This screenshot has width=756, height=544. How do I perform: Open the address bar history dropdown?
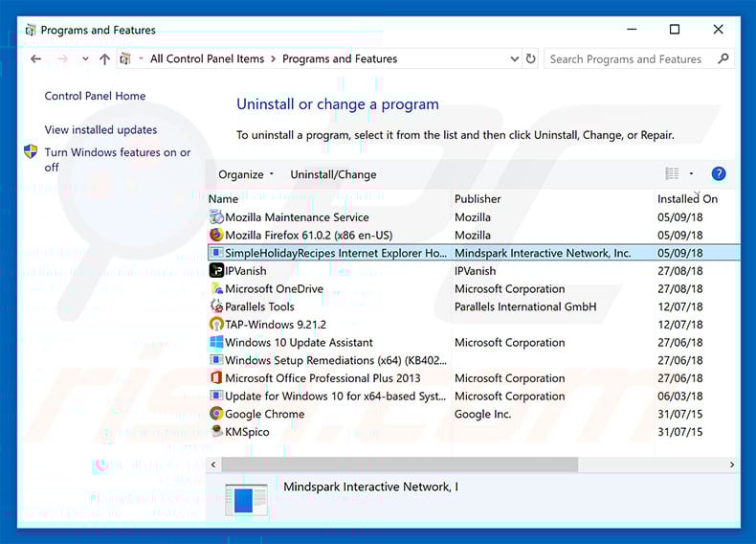tap(513, 59)
